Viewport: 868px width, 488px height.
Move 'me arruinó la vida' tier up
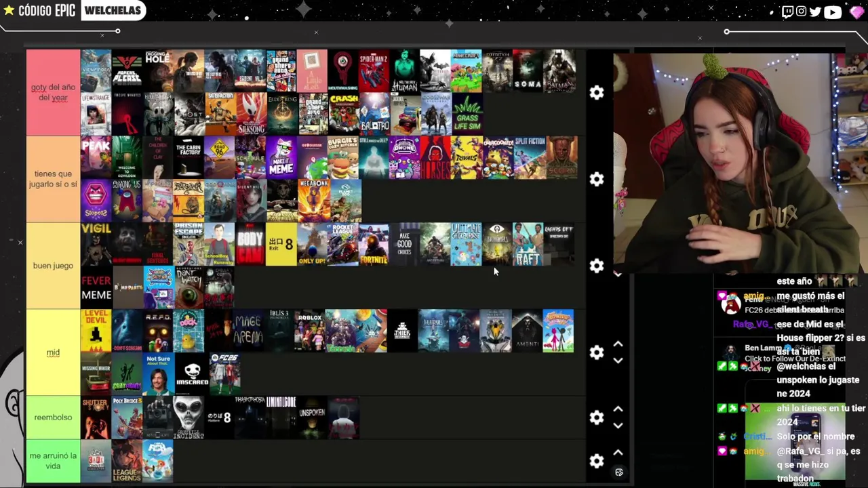tap(618, 453)
